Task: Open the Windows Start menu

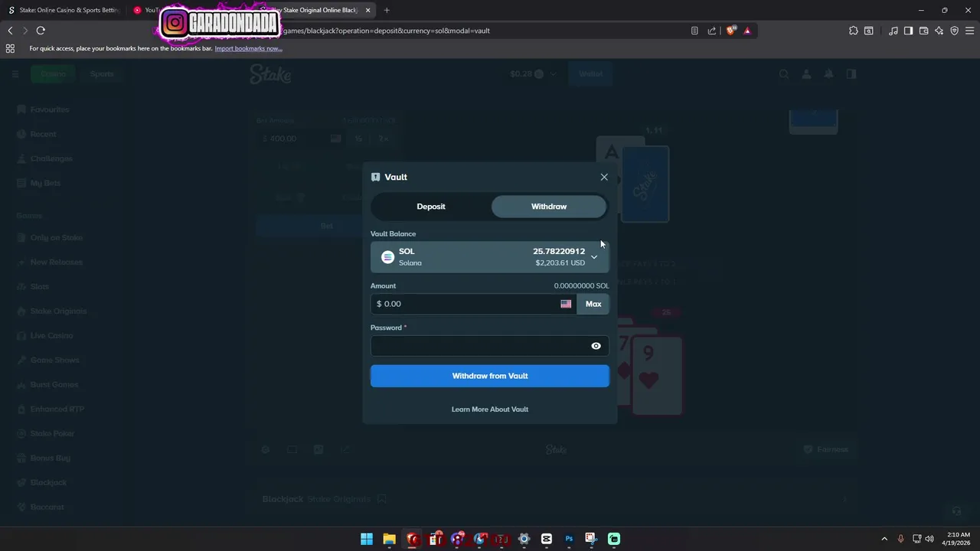Action: click(367, 539)
